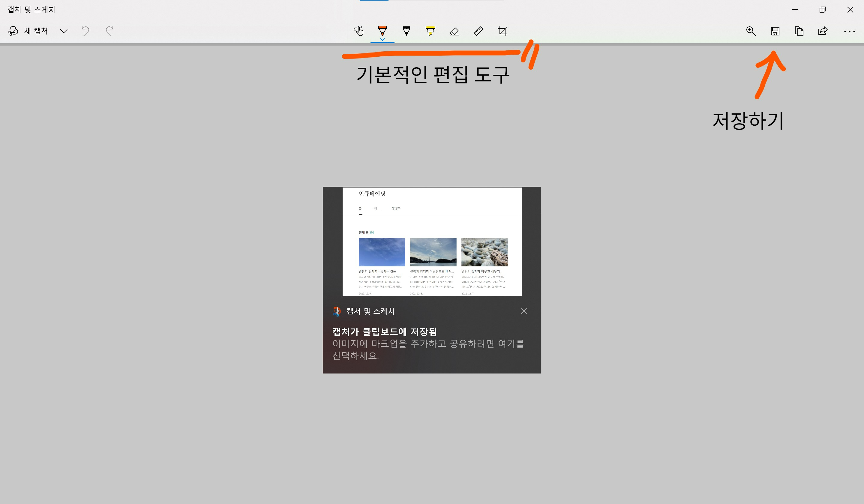Select the orange ballpoint pen tool
The image size is (864, 504).
click(382, 31)
